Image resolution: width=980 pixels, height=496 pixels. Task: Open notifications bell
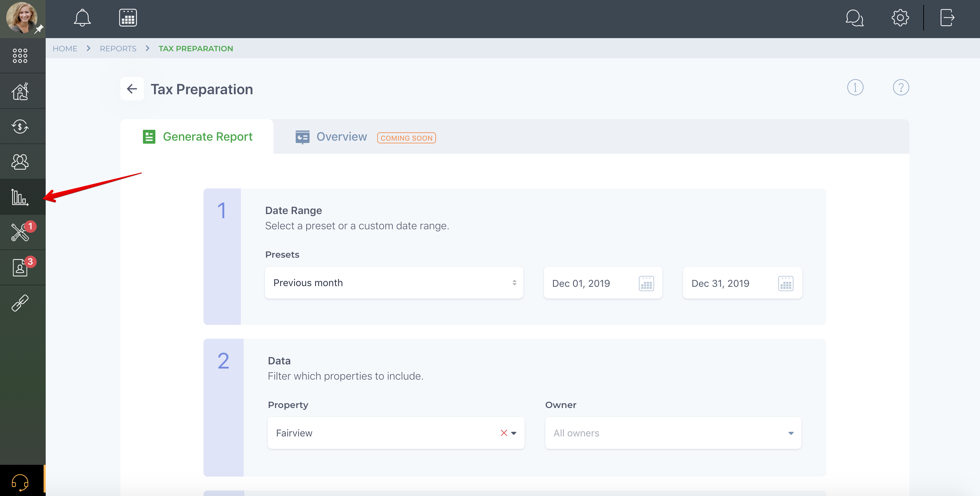point(82,18)
